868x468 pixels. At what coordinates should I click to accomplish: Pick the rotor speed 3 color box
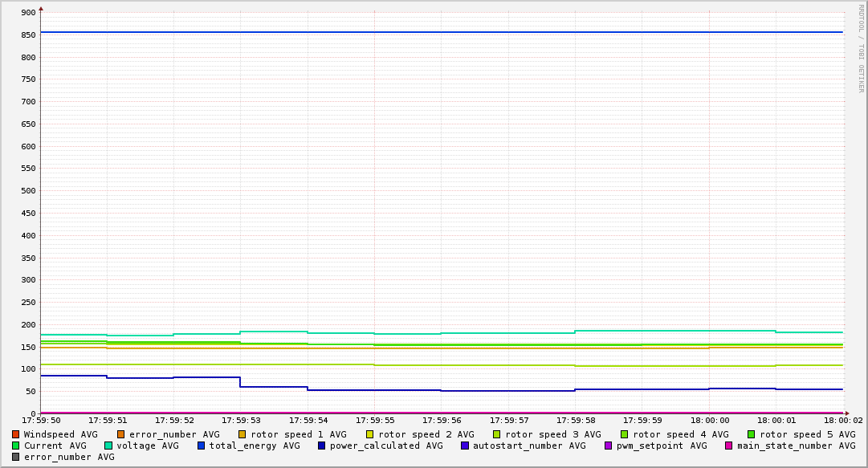click(497, 434)
